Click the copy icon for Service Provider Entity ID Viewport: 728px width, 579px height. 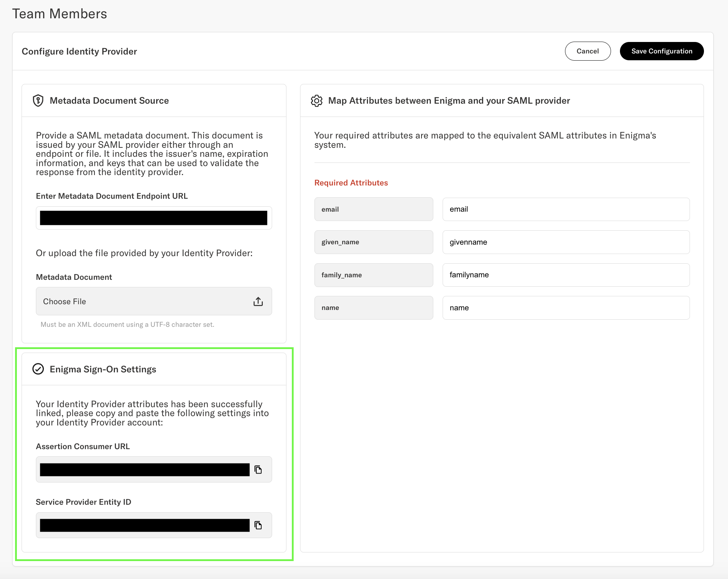[x=258, y=525]
